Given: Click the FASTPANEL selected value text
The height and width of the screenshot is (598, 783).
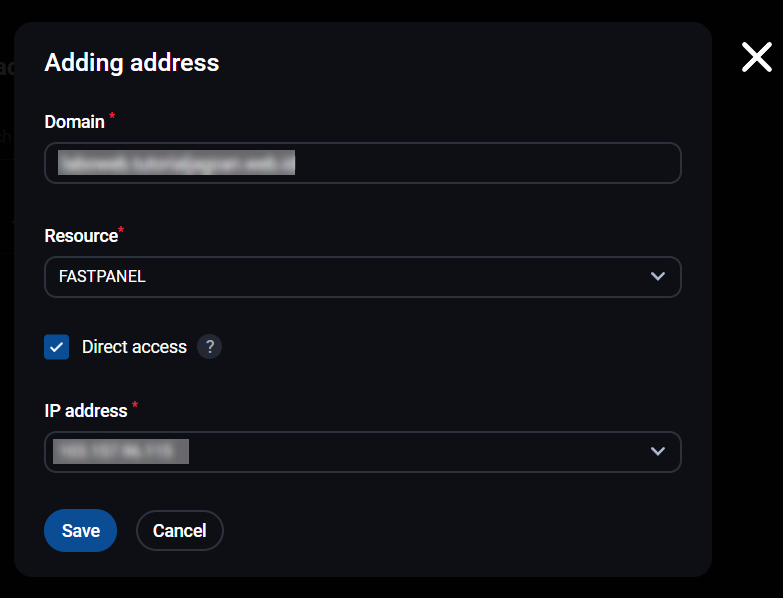Looking at the screenshot, I should coord(102,277).
